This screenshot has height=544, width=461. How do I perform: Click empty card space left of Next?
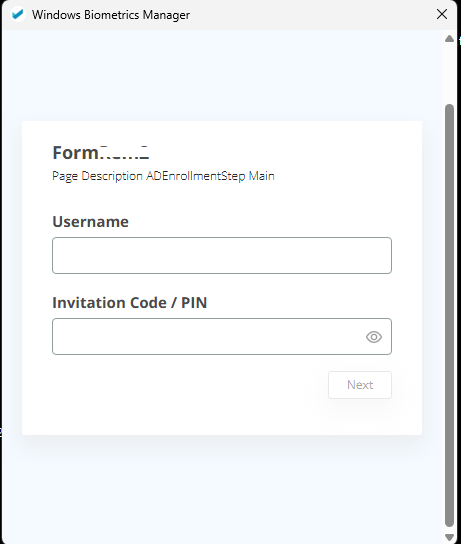click(x=189, y=385)
